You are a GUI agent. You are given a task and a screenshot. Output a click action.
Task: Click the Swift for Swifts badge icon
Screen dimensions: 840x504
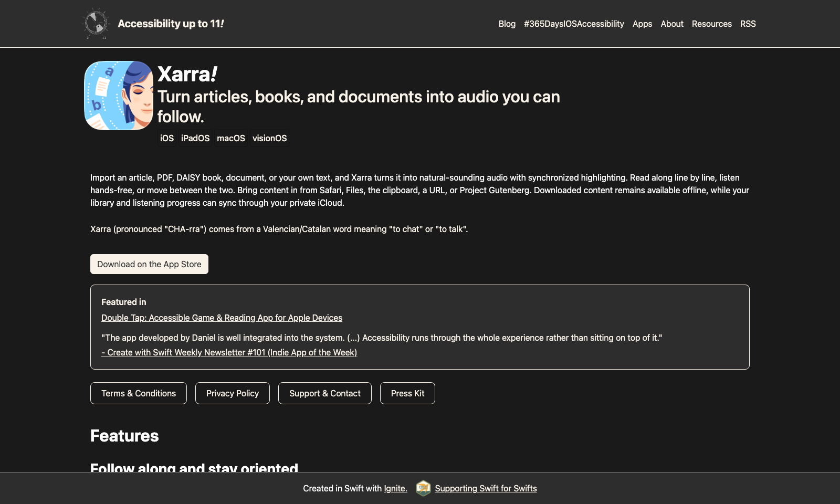423,488
